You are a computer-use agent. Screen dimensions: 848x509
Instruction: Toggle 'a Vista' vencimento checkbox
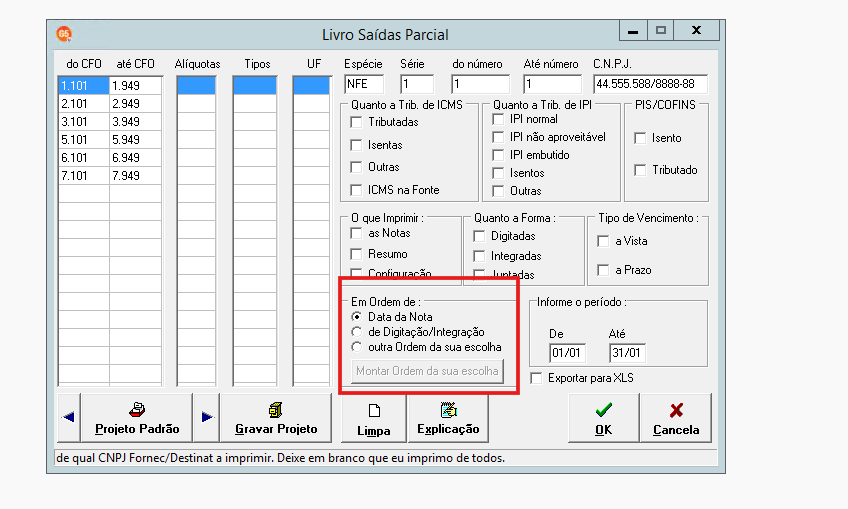tap(603, 241)
